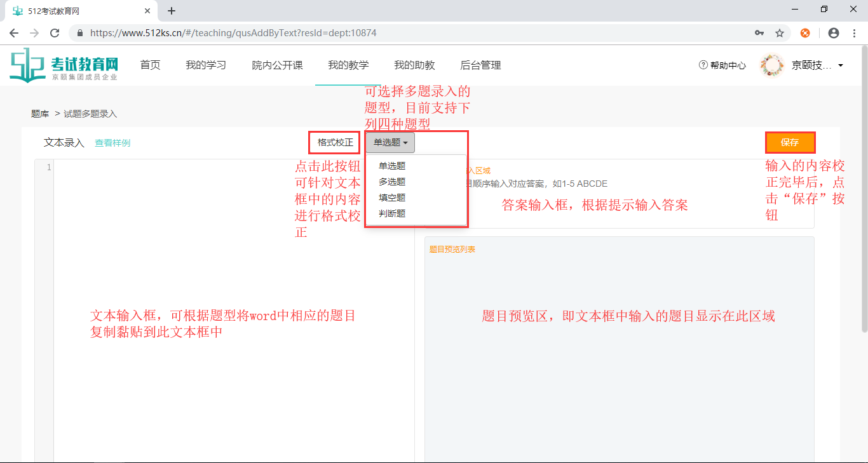Open 帮助中心 help center
Image resolution: width=868 pixels, height=463 pixels.
[722, 65]
